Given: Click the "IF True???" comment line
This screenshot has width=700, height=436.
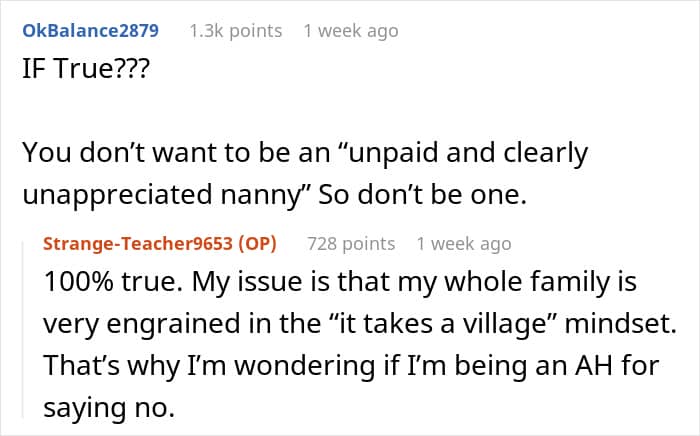Looking at the screenshot, I should coord(83,76).
